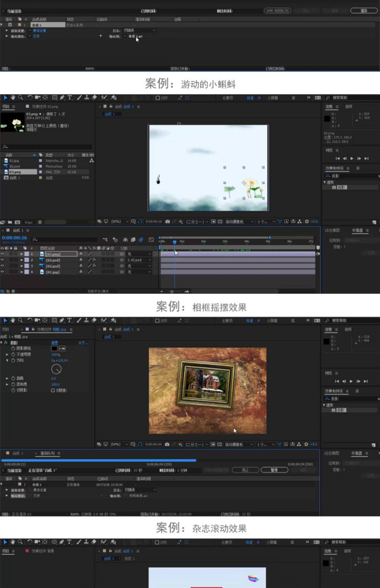
Task: Select Puppet Pin tool in 游动的小蝌蚪 screenshot toolbar
Action: (x=113, y=97)
